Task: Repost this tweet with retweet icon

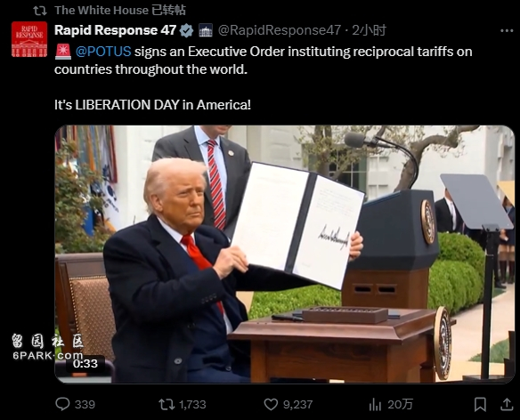Action: 167,404
